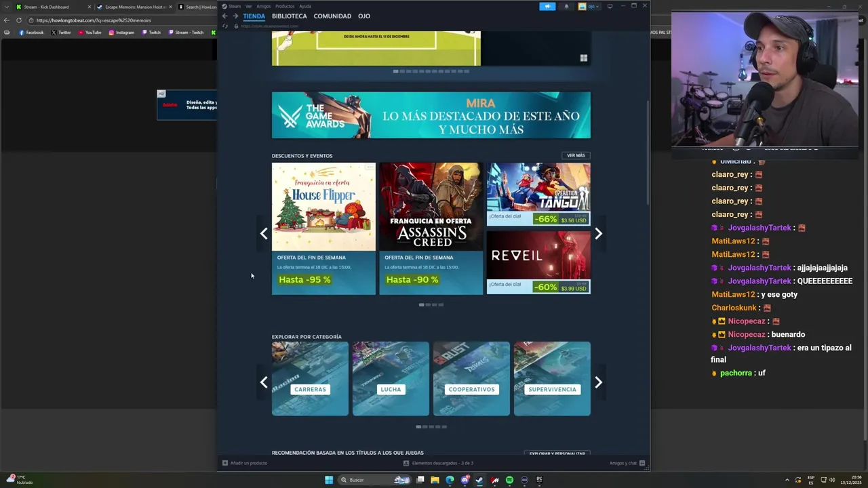Open Epic Games Launcher from the taskbar
The width and height of the screenshot is (868, 488).
(x=539, y=480)
